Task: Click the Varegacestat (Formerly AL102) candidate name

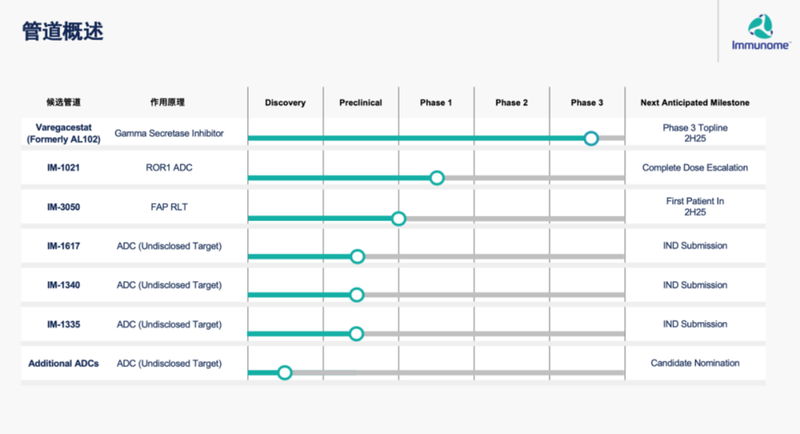Action: (63, 133)
